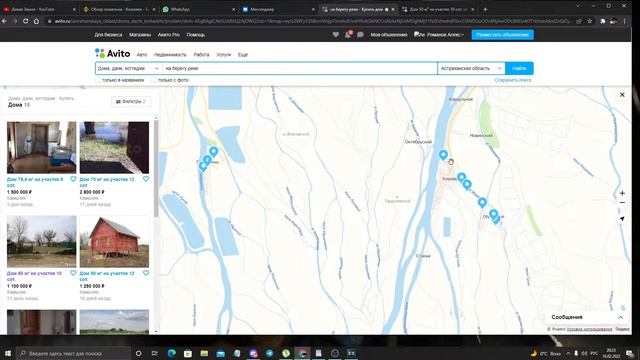Click listings panel scrollbar

[156, 168]
